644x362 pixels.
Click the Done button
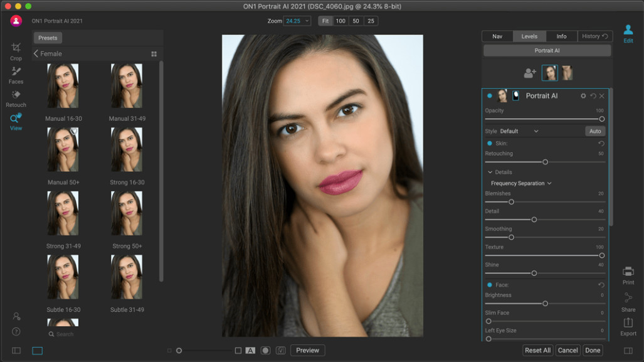[593, 350]
